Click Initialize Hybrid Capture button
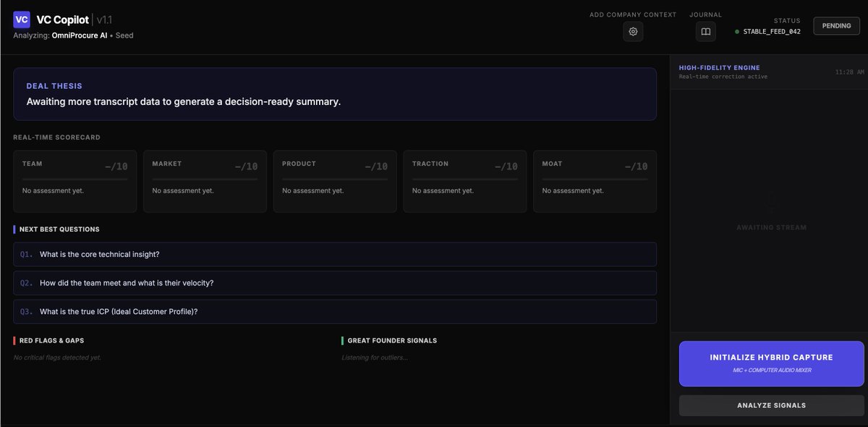The image size is (868, 427). tap(771, 363)
